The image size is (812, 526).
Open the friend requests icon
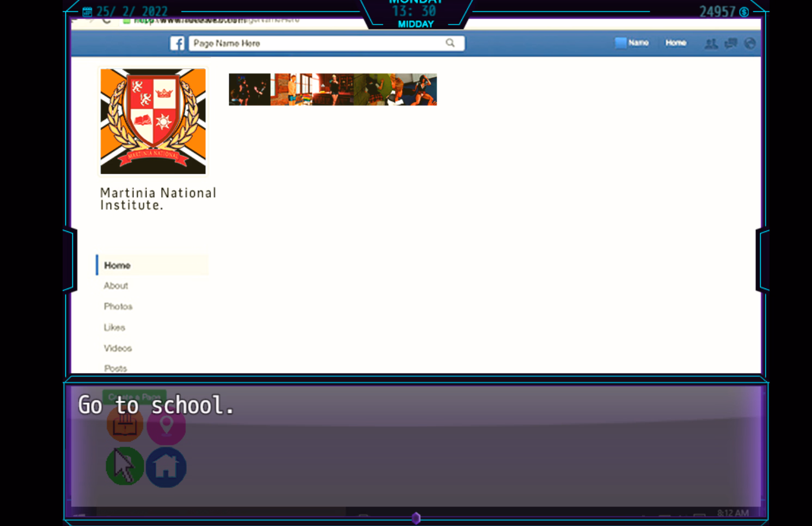click(711, 44)
